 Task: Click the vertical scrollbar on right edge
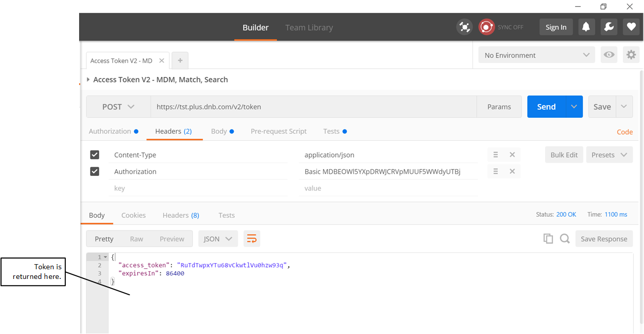(x=641, y=198)
